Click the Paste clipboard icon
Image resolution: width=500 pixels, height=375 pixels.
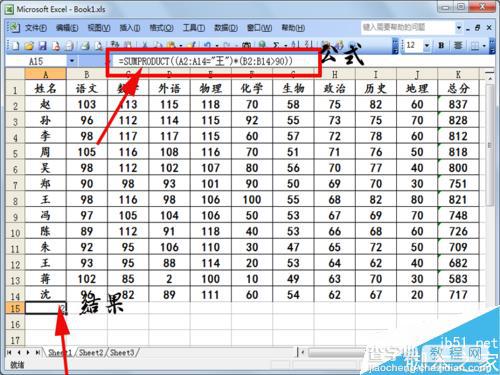point(171,45)
